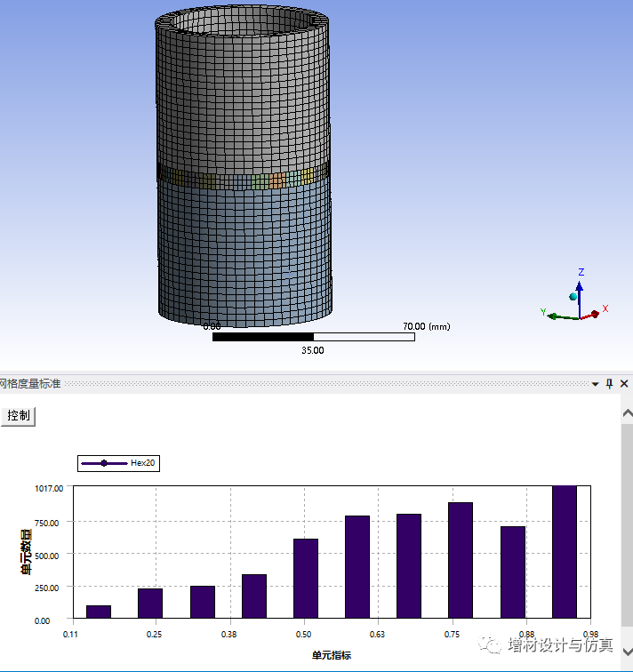Click the 控制 button
This screenshot has height=672, width=633.
click(x=18, y=416)
